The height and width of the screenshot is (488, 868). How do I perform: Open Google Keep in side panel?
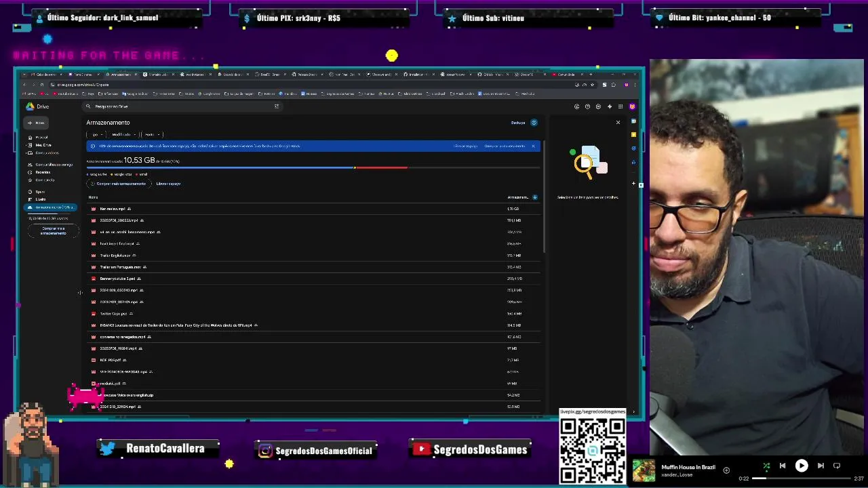point(633,134)
